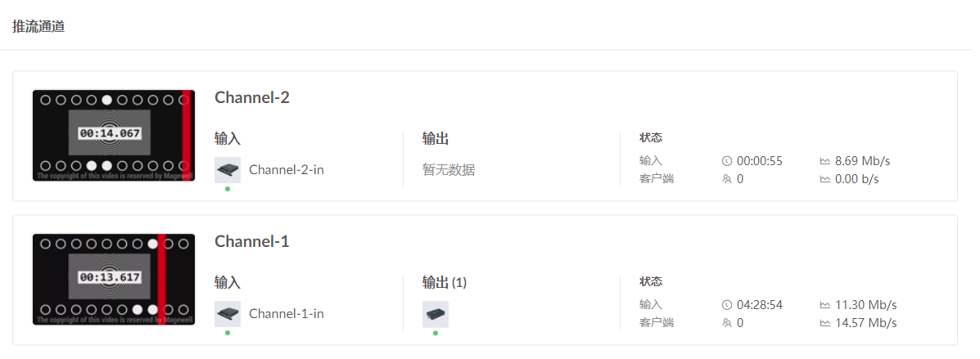This screenshot has height=359, width=980.
Task: Click the Channel-2 input duration clock icon
Action: coord(726,162)
